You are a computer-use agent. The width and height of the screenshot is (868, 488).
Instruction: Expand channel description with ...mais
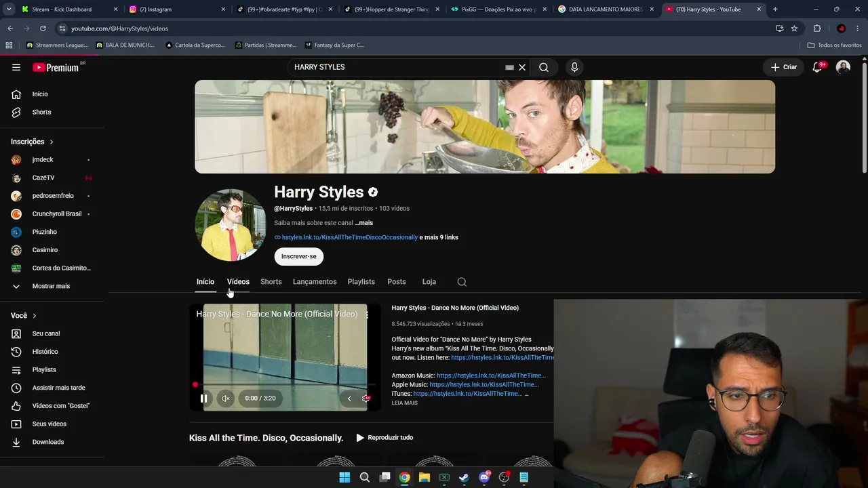click(x=363, y=223)
